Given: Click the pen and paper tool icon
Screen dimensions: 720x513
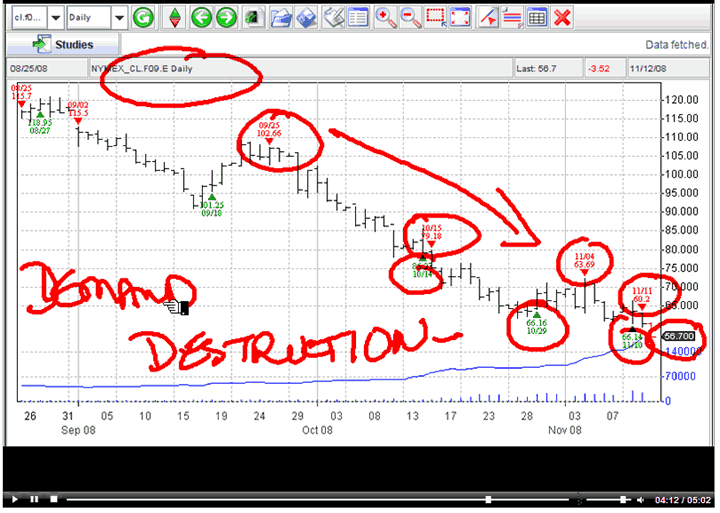Looking at the screenshot, I should click(333, 18).
